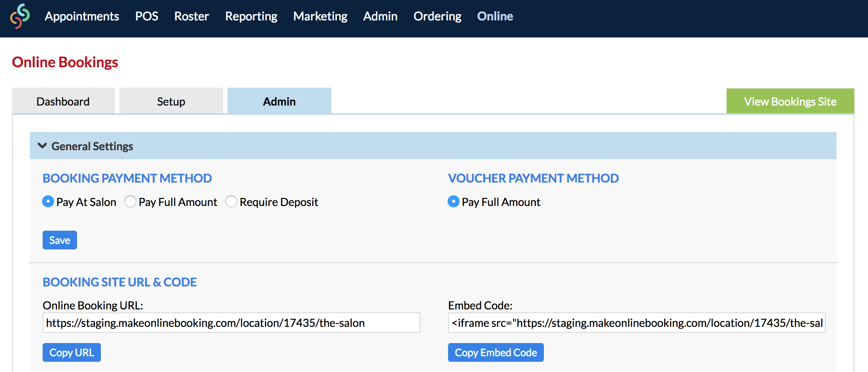Collapse the General Settings chevron
The image size is (868, 372).
42,146
